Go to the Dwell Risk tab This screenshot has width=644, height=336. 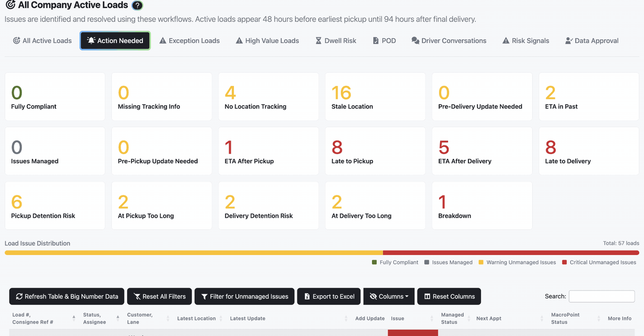tap(335, 41)
